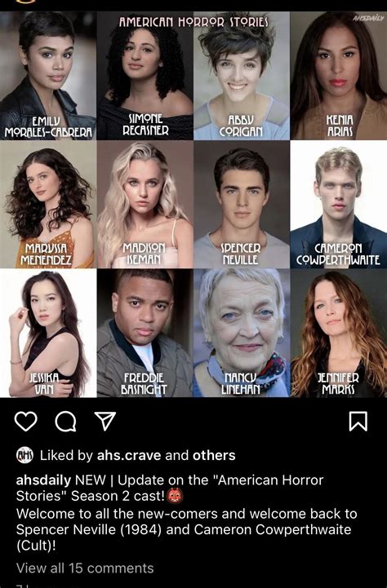View all 15 comments
This screenshot has height=588, width=387.
85,568
